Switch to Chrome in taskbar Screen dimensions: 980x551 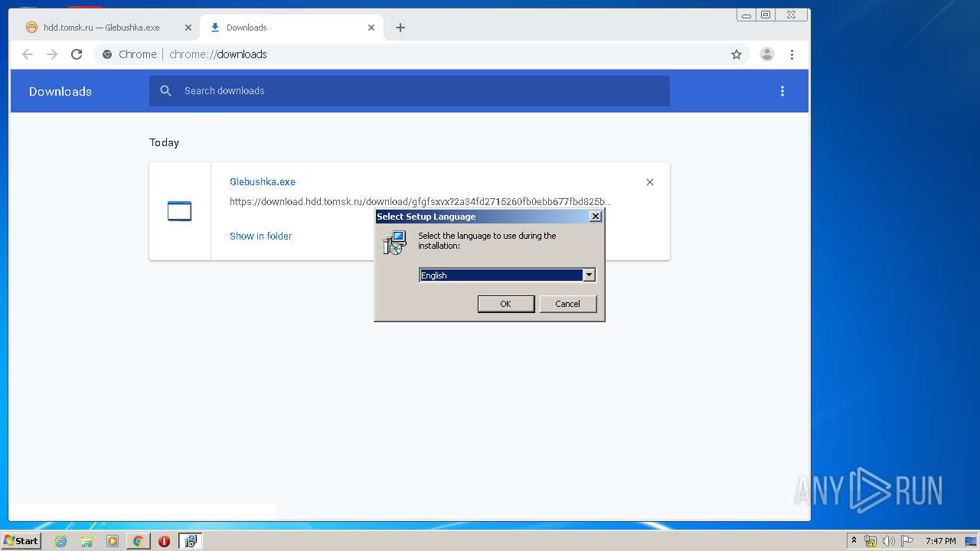click(139, 541)
